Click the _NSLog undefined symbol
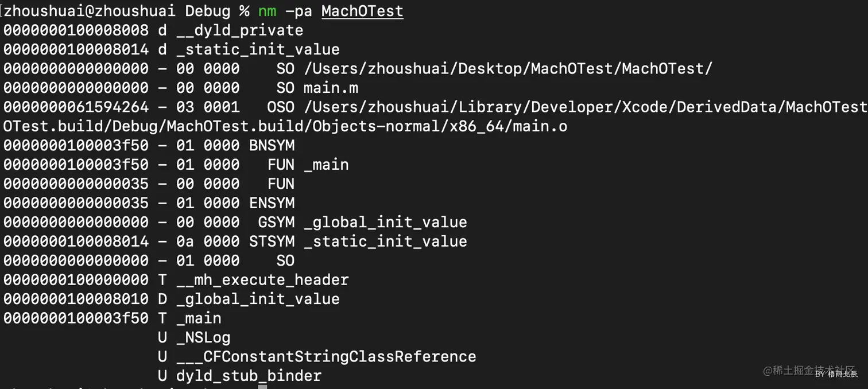The image size is (868, 389). click(204, 337)
